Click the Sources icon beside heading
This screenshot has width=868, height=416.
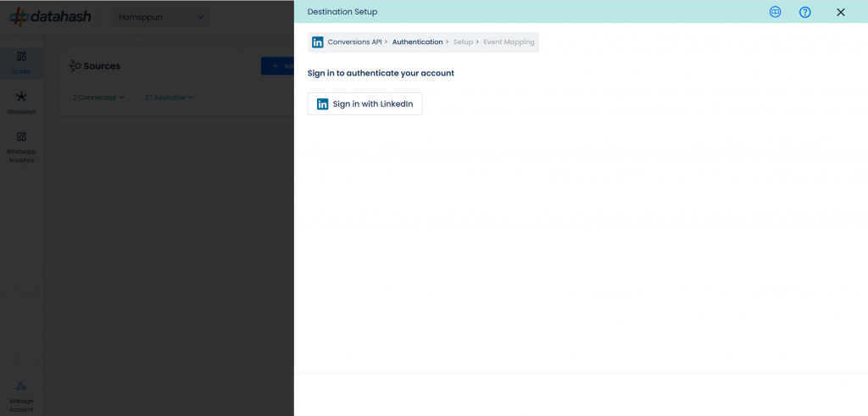click(75, 66)
